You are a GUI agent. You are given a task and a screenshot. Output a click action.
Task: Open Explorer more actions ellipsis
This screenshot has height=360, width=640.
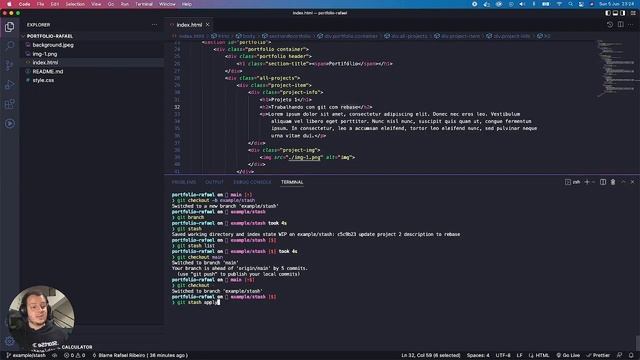coord(154,25)
